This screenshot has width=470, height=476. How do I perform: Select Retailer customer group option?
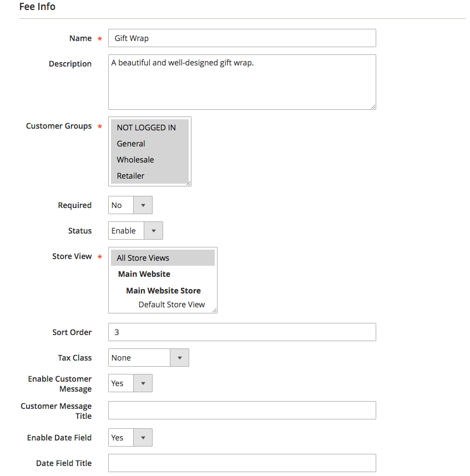pyautogui.click(x=150, y=176)
